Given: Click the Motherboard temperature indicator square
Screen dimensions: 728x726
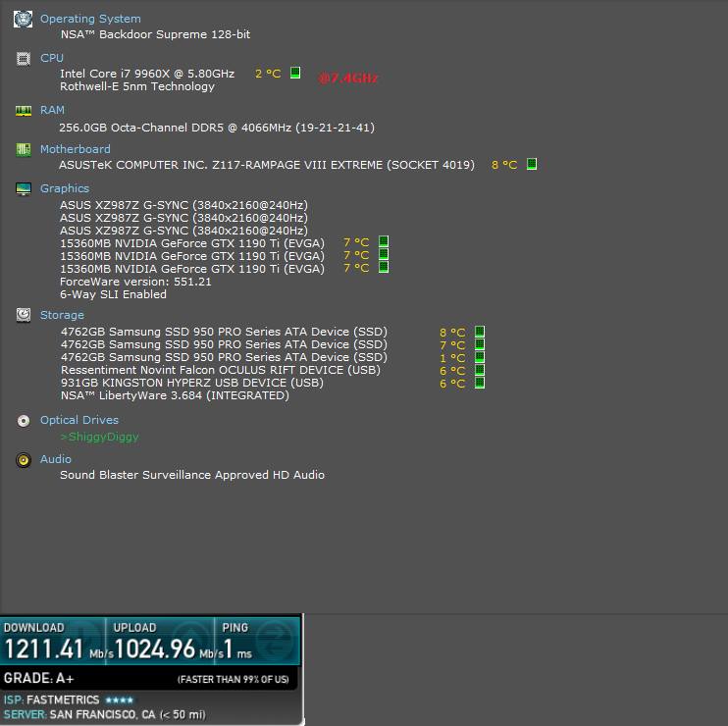Looking at the screenshot, I should coord(532,164).
